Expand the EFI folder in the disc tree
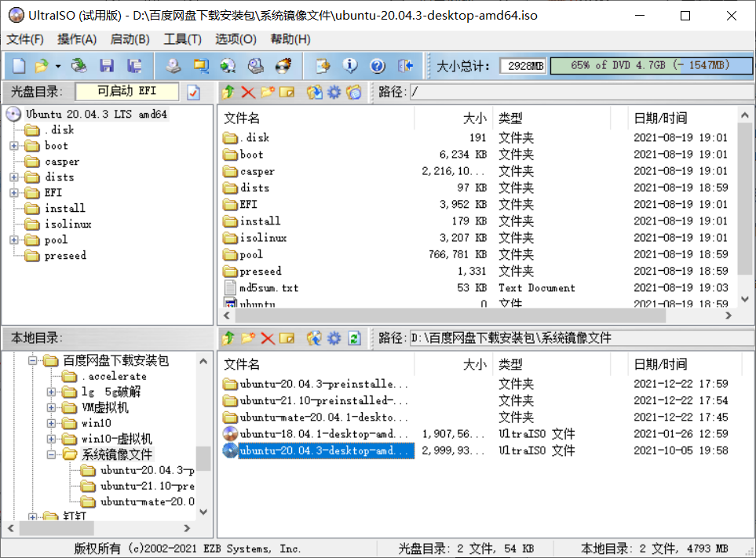Image resolution: width=756 pixels, height=558 pixels. click(x=14, y=193)
